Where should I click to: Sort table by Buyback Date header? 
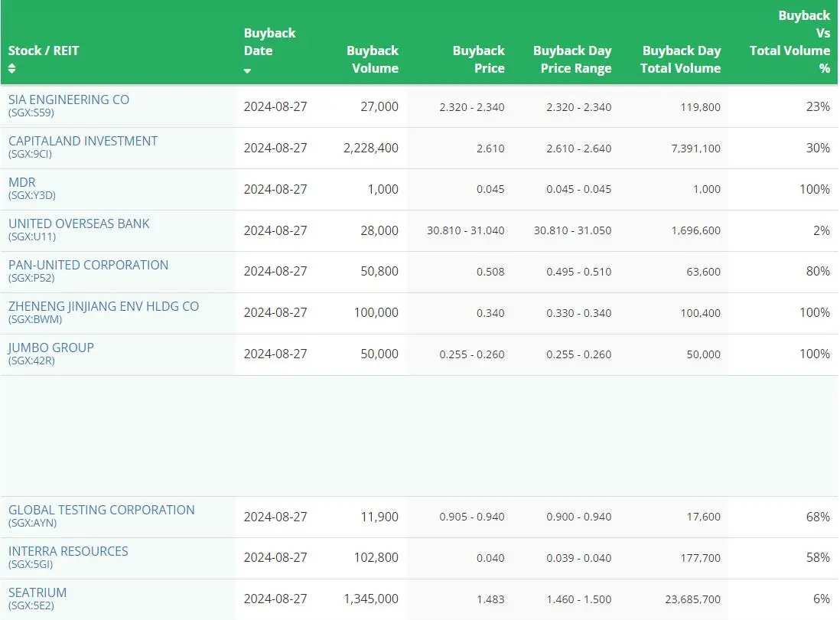click(269, 42)
